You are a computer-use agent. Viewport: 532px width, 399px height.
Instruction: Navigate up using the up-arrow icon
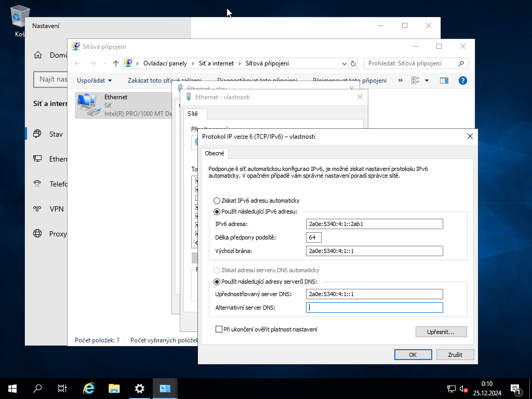(x=115, y=63)
